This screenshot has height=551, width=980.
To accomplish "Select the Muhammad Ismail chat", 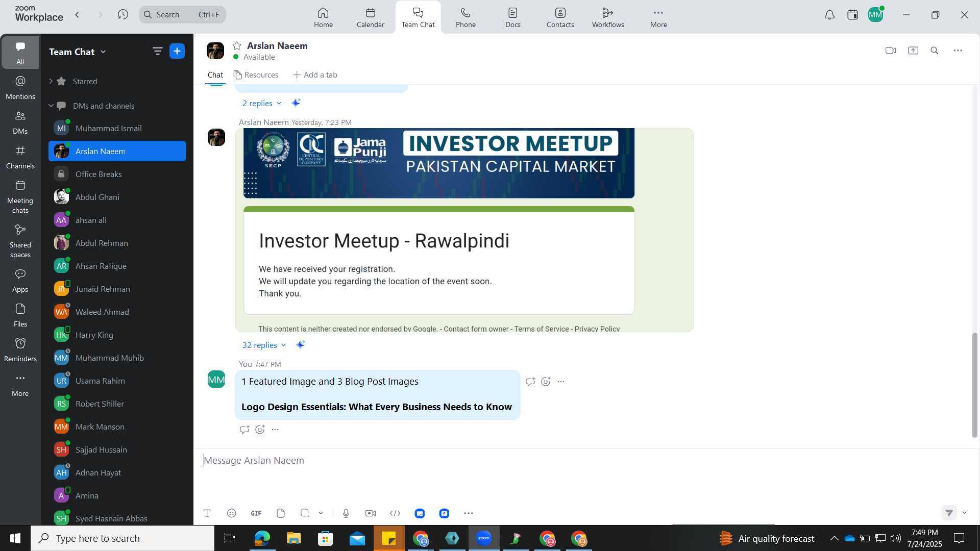I will (117, 128).
